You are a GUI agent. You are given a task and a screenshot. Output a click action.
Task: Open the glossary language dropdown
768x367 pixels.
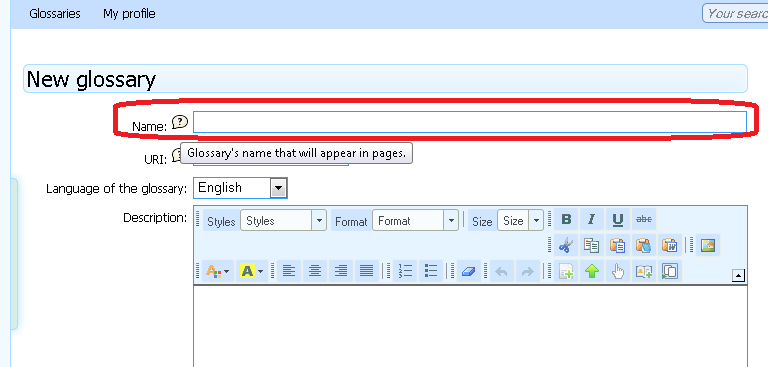tap(240, 188)
